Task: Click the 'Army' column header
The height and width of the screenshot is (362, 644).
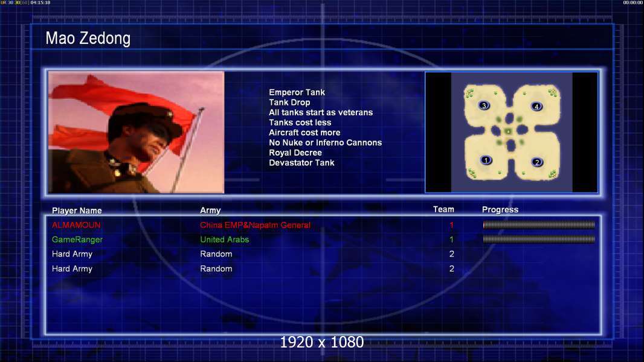Action: (x=210, y=211)
